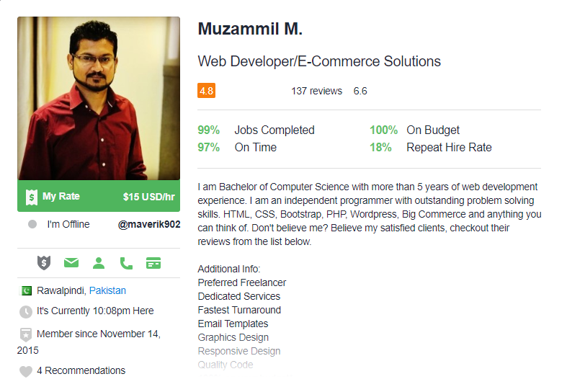
Task: Click the 4 Recommendations text
Action: click(81, 370)
